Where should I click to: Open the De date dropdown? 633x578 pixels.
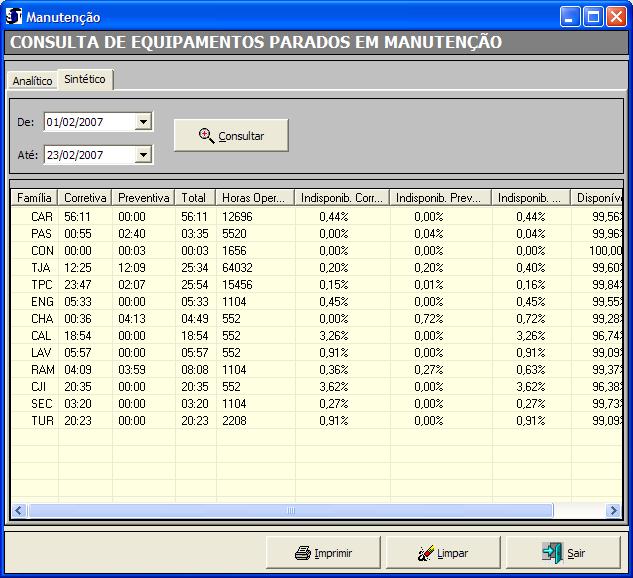[x=143, y=122]
